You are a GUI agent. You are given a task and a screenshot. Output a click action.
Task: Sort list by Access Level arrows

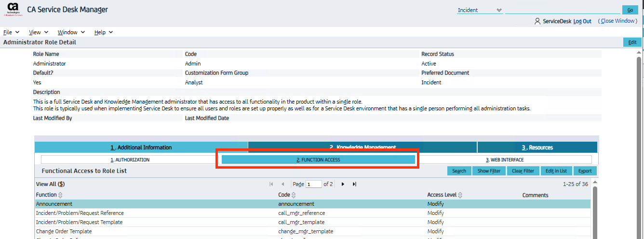(x=460, y=195)
